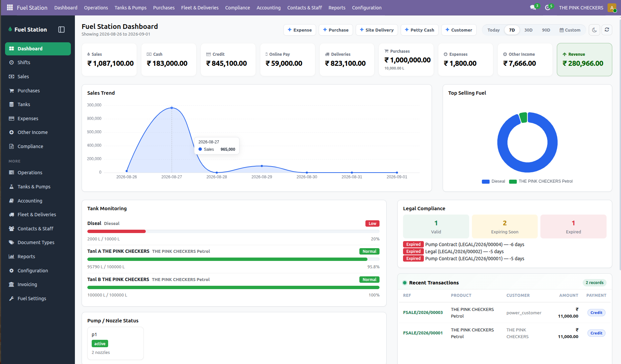Click the Tanks icon in the sidebar
The width and height of the screenshot is (621, 364).
coord(11,104)
